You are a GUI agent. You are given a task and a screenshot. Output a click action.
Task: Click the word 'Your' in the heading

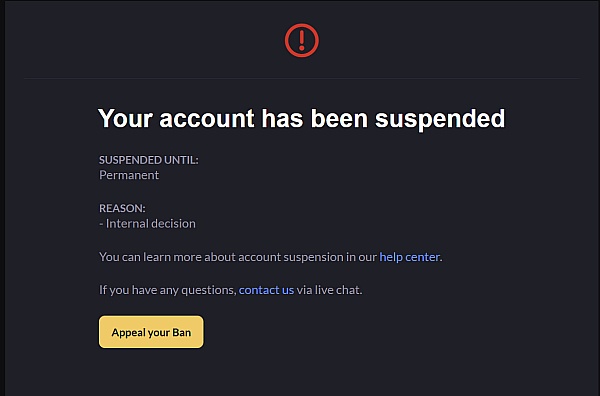(x=126, y=119)
